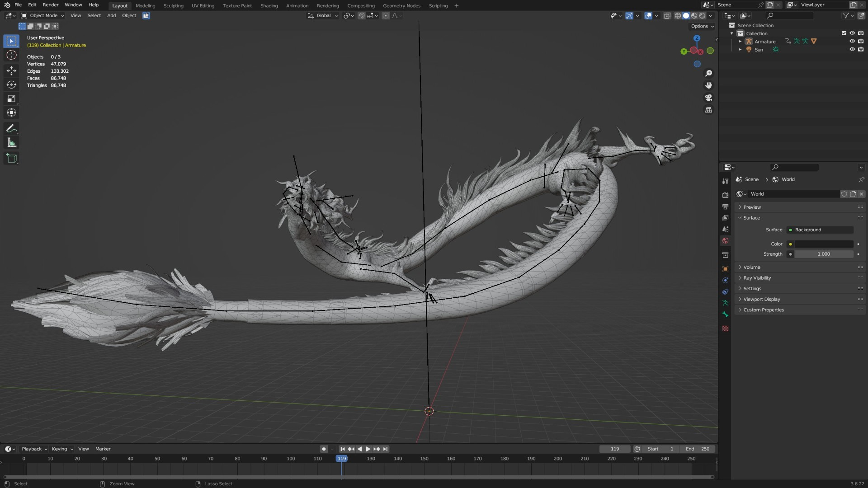Select the Cursor tool in toolbar

point(12,55)
